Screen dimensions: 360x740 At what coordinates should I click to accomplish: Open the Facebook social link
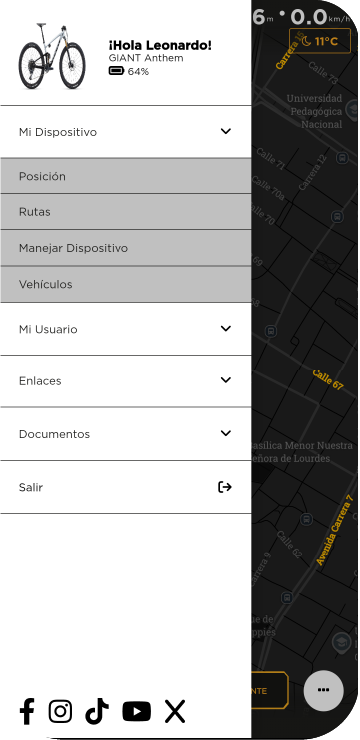pos(27,711)
